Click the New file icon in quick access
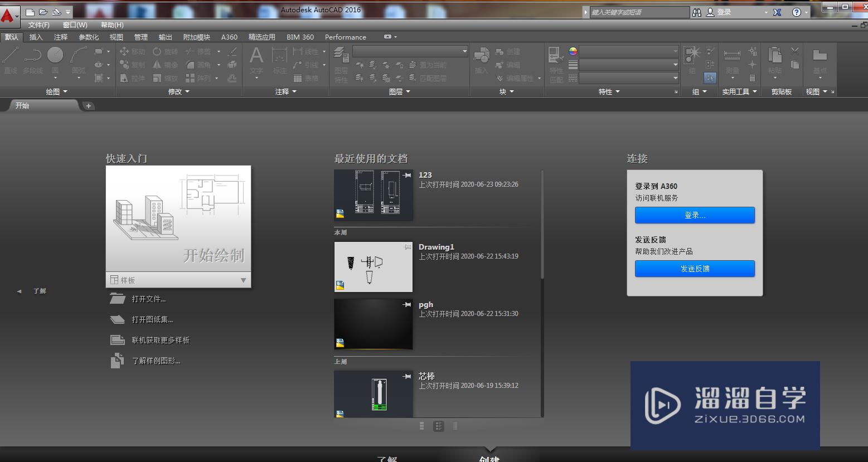This screenshot has height=462, width=868. coord(30,12)
